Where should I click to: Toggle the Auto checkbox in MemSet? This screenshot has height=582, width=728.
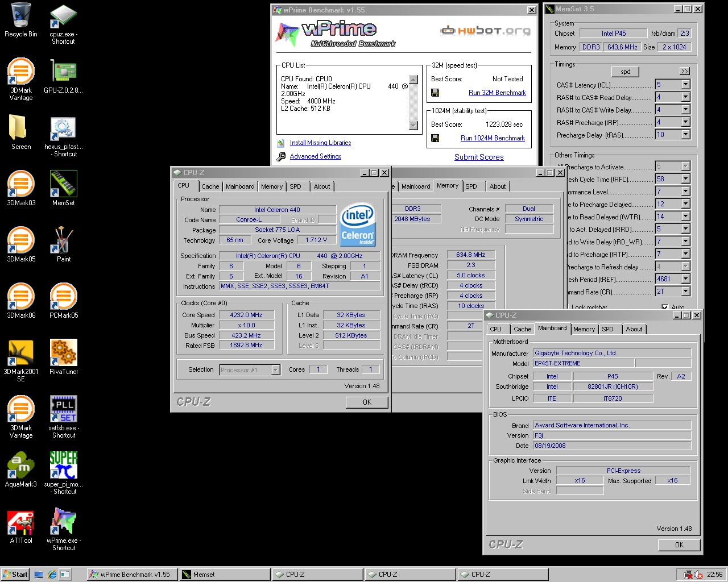tap(665, 307)
